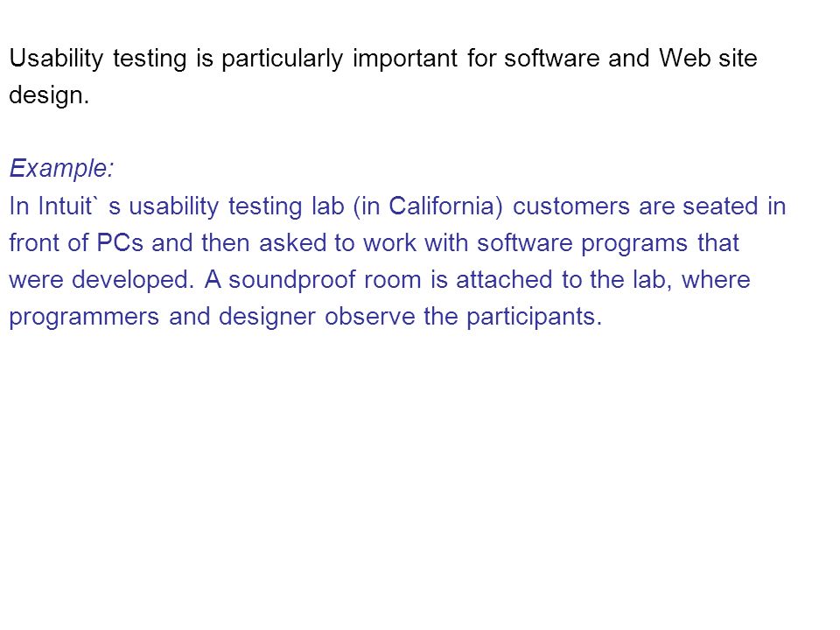Click the word "designer" in last line
Image resolution: width=840 pixels, height=630 pixels.
coord(267,317)
